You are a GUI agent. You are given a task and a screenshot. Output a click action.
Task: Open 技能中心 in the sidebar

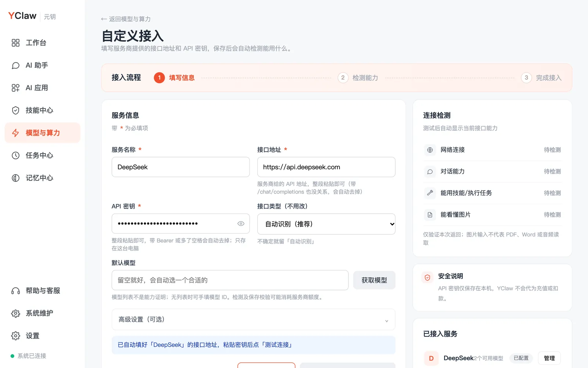(43, 110)
